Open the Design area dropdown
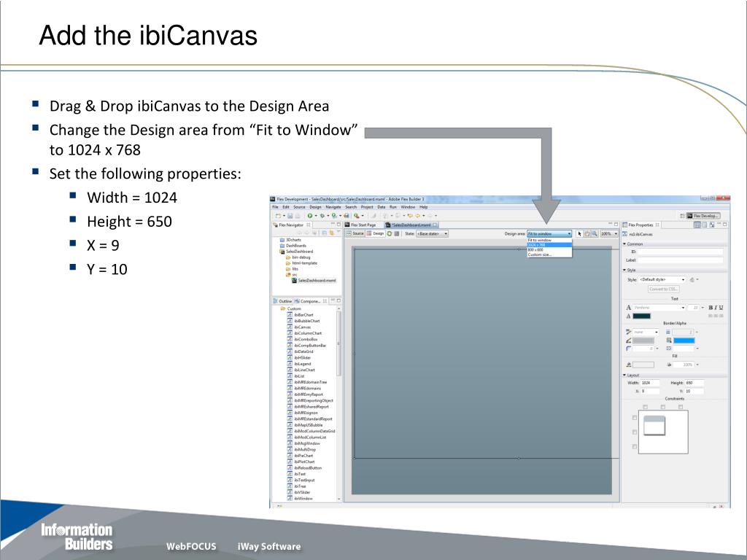747x560 pixels. click(x=549, y=234)
